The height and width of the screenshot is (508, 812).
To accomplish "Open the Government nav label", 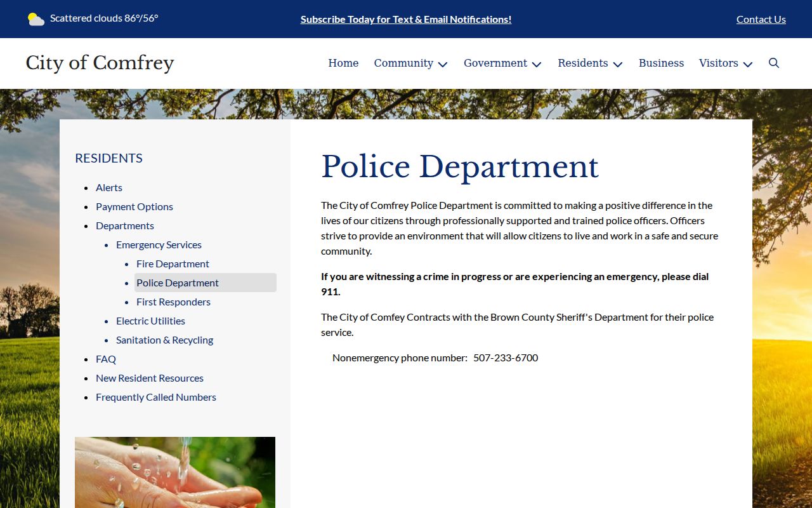I will (495, 63).
